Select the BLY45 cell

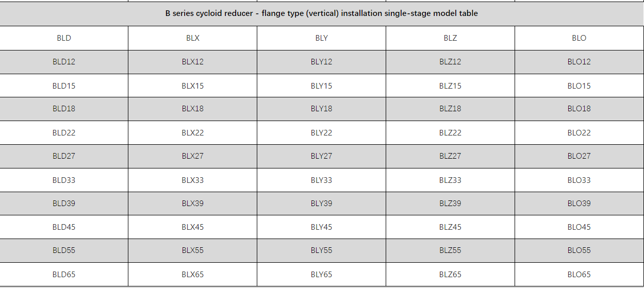click(321, 227)
